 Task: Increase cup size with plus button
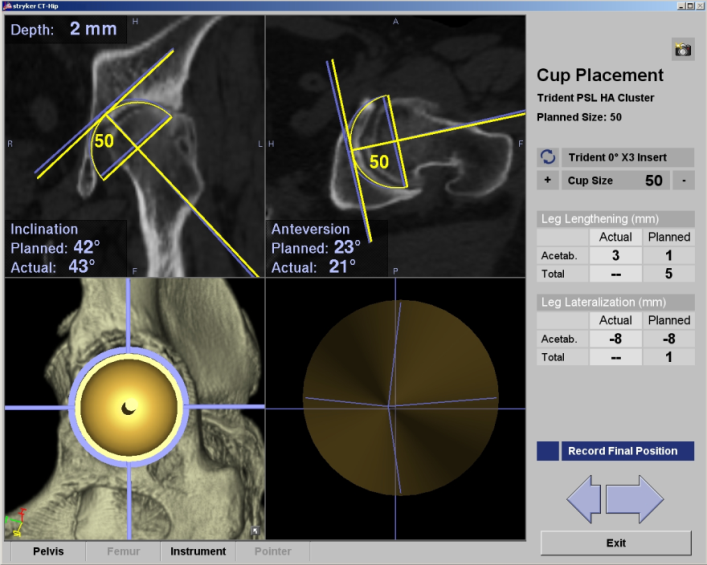[x=548, y=180]
